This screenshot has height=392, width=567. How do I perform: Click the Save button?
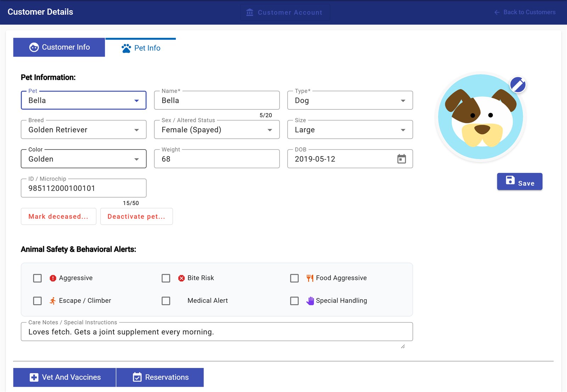point(520,182)
